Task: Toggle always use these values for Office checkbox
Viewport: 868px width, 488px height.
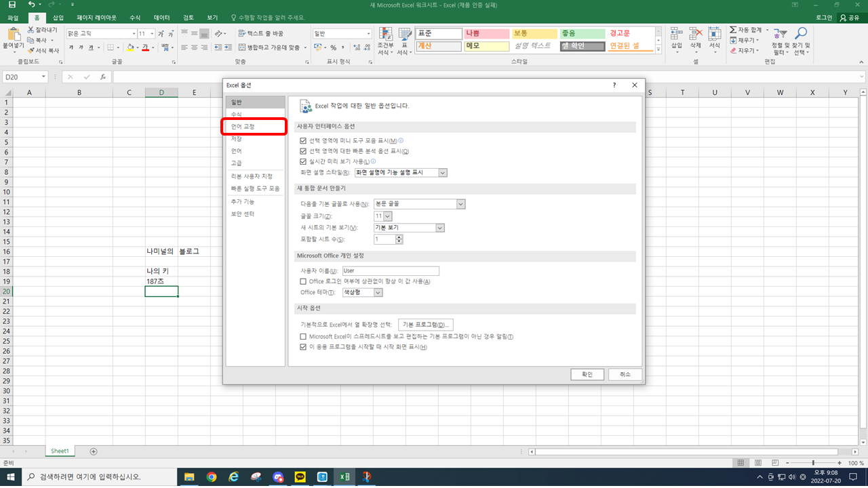Action: (303, 281)
